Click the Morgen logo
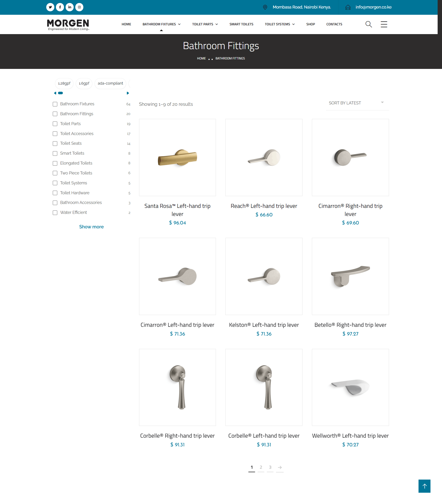 coord(68,25)
